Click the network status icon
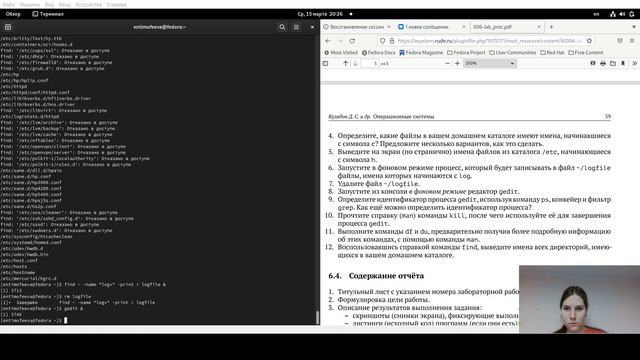640x360 pixels. pyautogui.click(x=613, y=14)
